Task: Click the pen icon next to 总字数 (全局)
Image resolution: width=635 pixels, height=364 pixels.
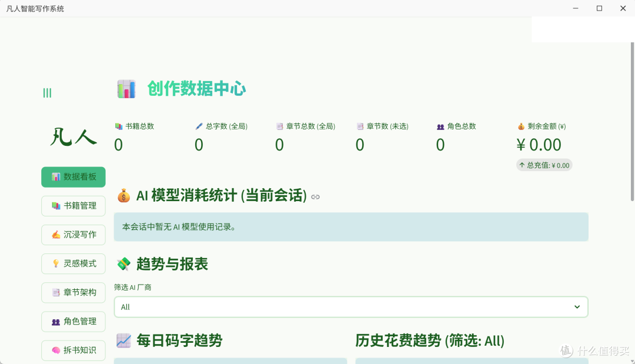Action: pos(199,126)
